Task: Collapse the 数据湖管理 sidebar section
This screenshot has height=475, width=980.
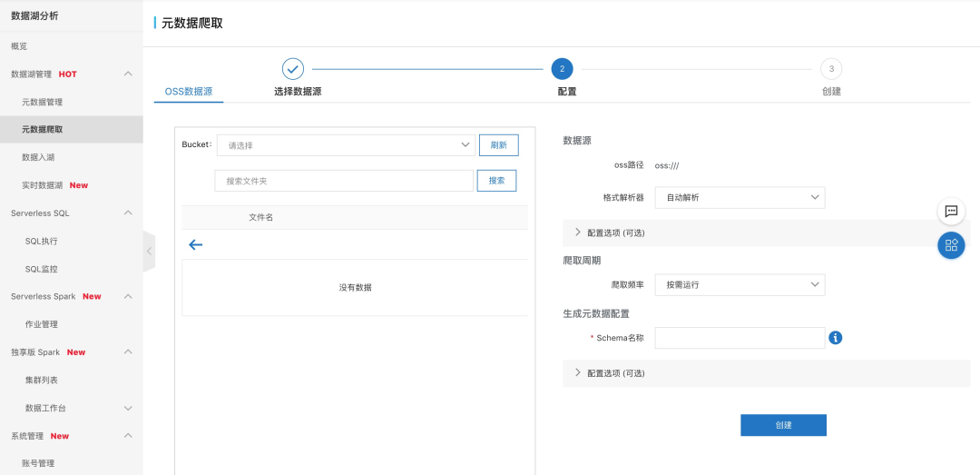Action: pyautogui.click(x=128, y=74)
